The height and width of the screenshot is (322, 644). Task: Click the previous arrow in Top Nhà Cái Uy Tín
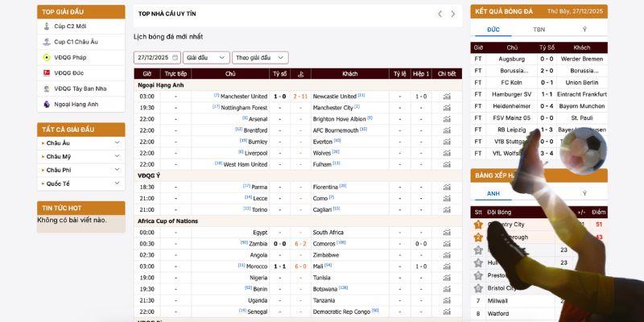pos(440,14)
